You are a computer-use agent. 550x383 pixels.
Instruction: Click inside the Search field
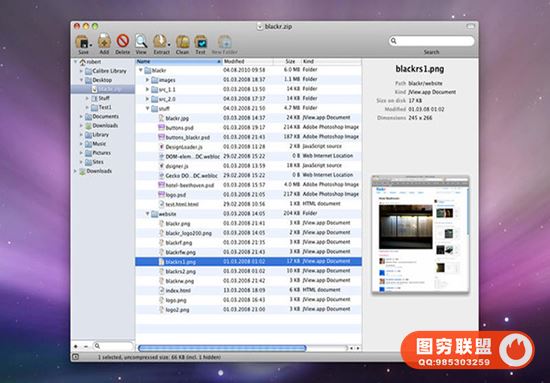point(431,41)
